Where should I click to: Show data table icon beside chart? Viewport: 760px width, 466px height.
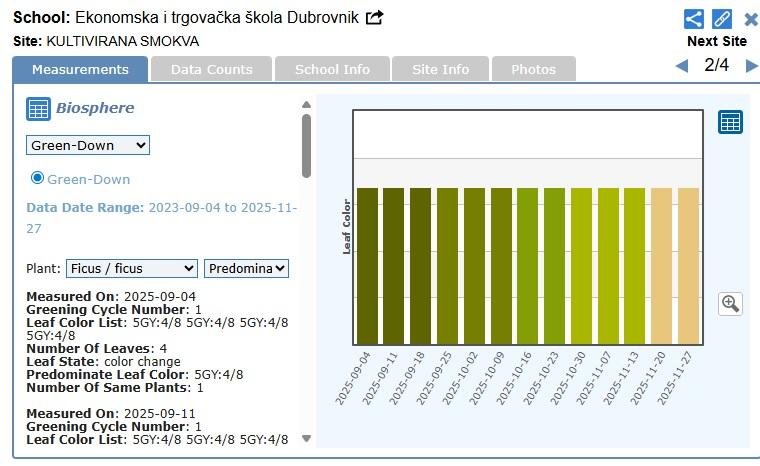730,122
